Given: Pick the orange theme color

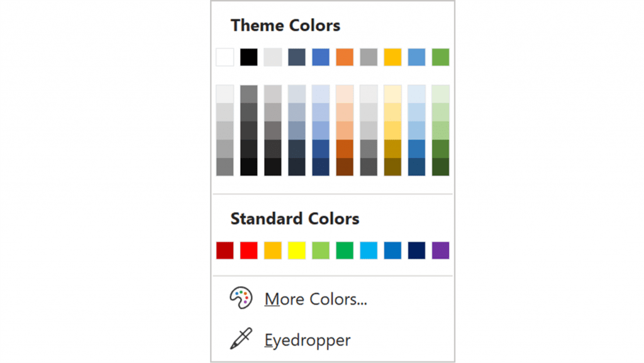Looking at the screenshot, I should (x=344, y=57).
